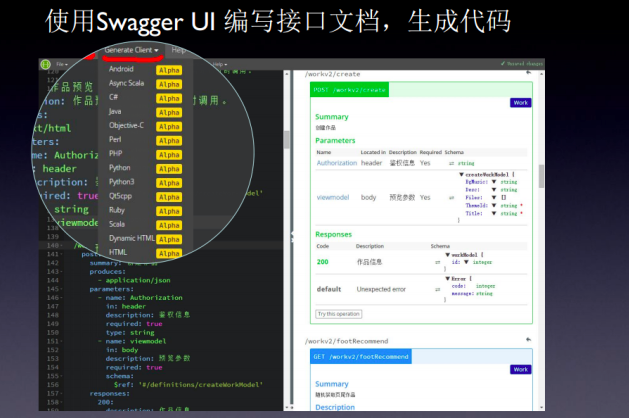
Task: Expand ThemeId property triangle
Action: point(494,205)
